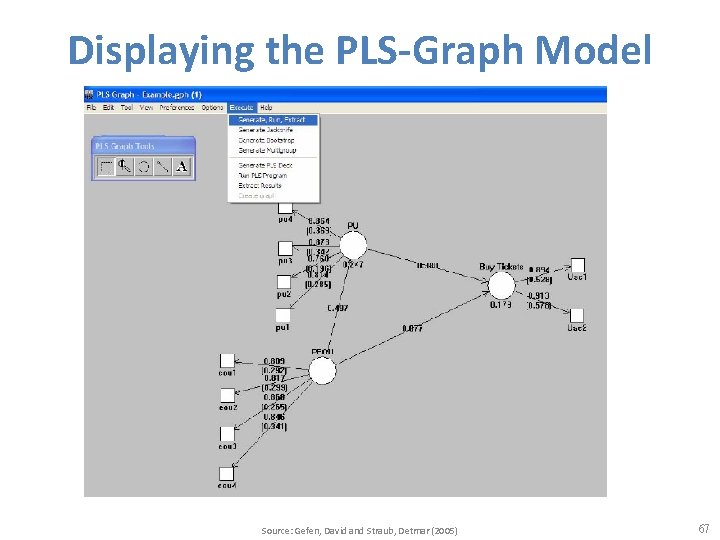
Task: Choose Run PLS Program menu entry
Action: [274, 175]
